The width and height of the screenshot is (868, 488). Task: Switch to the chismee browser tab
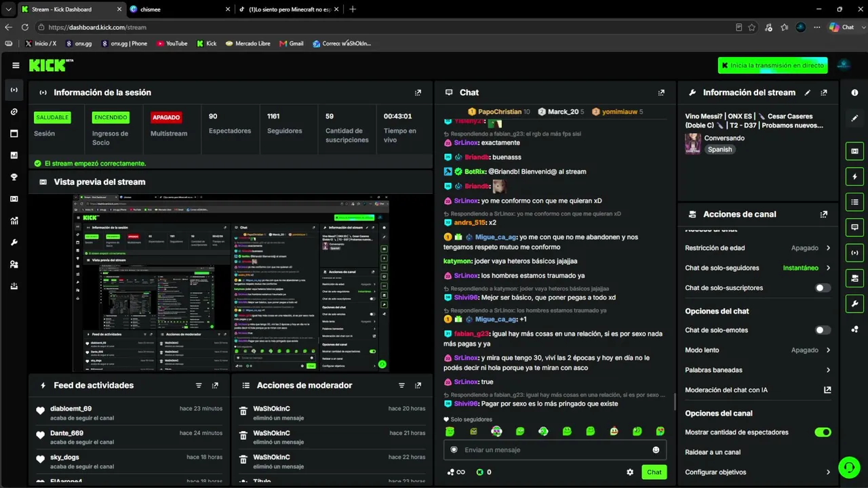coord(179,9)
